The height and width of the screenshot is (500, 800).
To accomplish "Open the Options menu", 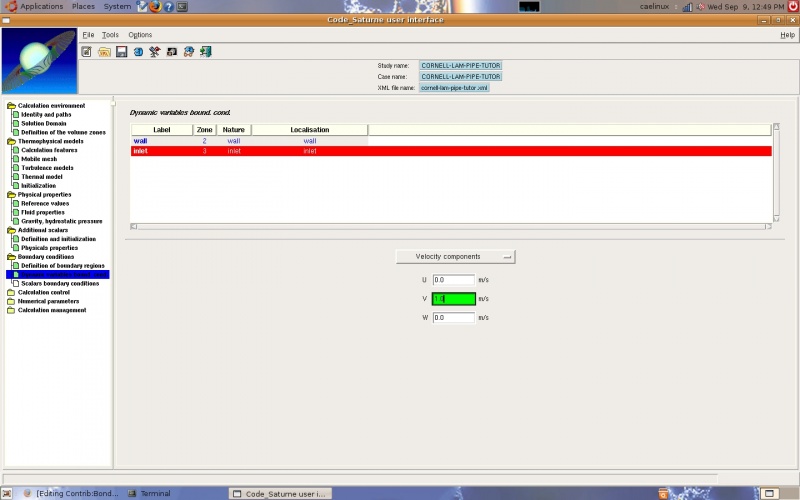I will (140, 35).
